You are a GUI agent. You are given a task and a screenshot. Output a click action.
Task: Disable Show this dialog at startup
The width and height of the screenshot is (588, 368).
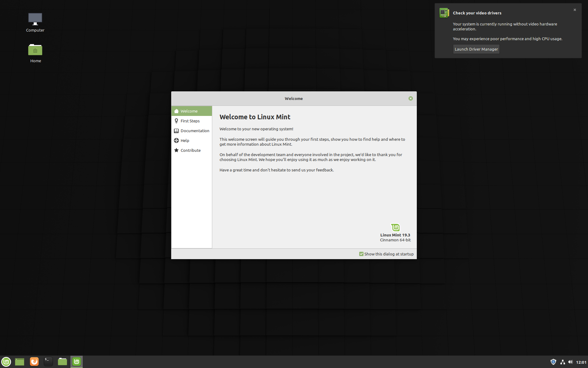[361, 254]
